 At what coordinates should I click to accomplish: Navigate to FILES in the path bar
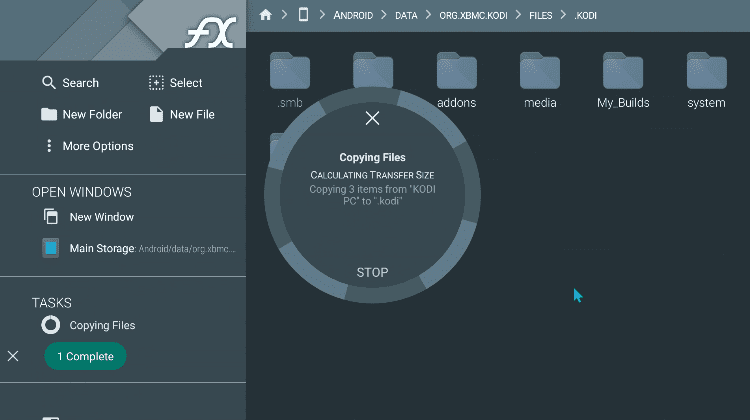pyautogui.click(x=540, y=15)
